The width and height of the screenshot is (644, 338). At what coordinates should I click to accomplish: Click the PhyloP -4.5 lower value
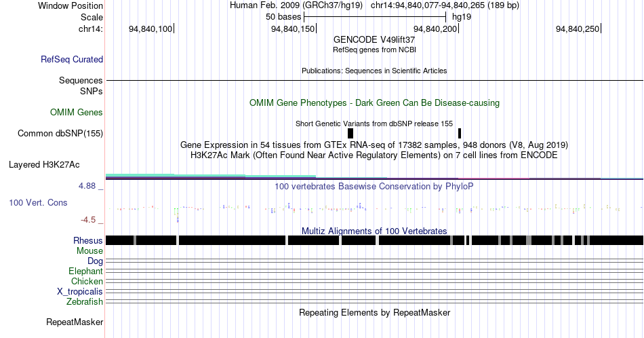[x=88, y=220]
